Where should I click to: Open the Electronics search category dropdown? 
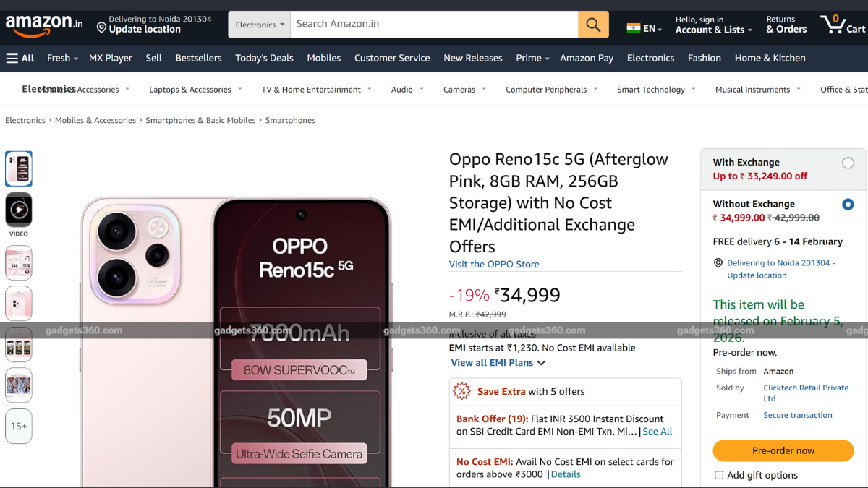[258, 23]
